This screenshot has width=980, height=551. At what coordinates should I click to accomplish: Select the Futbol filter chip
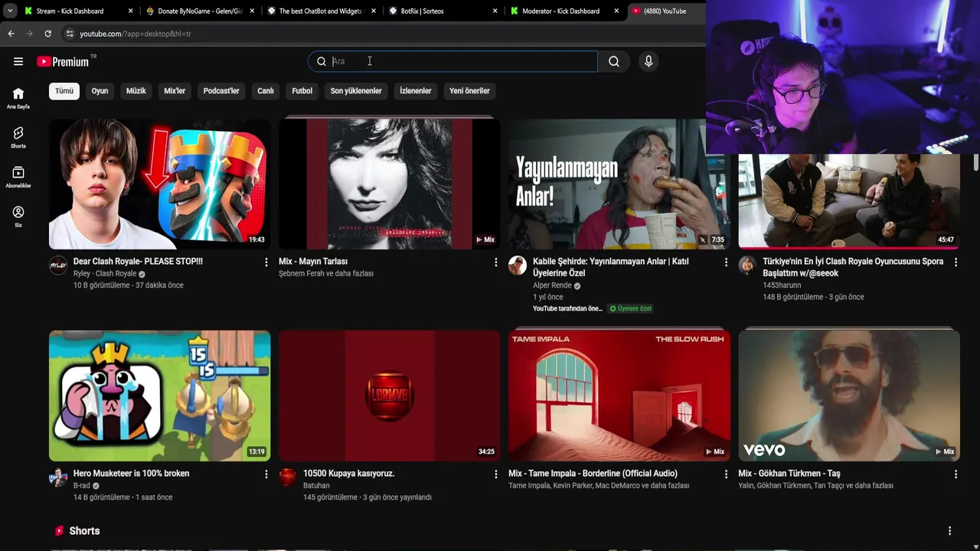coord(302,91)
